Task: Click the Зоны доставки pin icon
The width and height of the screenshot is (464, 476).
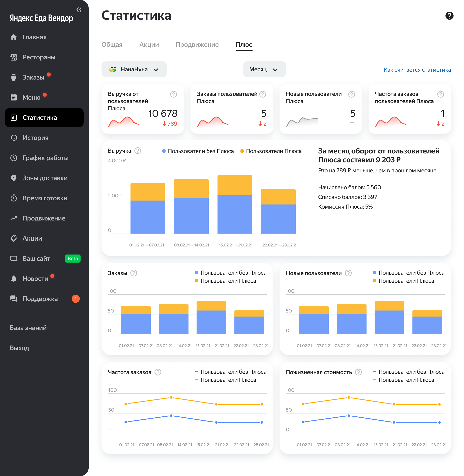Action: tap(14, 178)
